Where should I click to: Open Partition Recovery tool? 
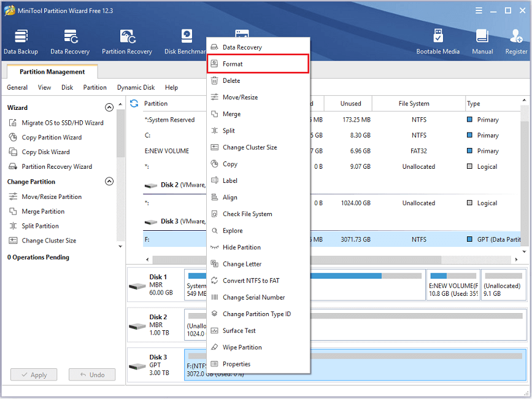pos(127,42)
